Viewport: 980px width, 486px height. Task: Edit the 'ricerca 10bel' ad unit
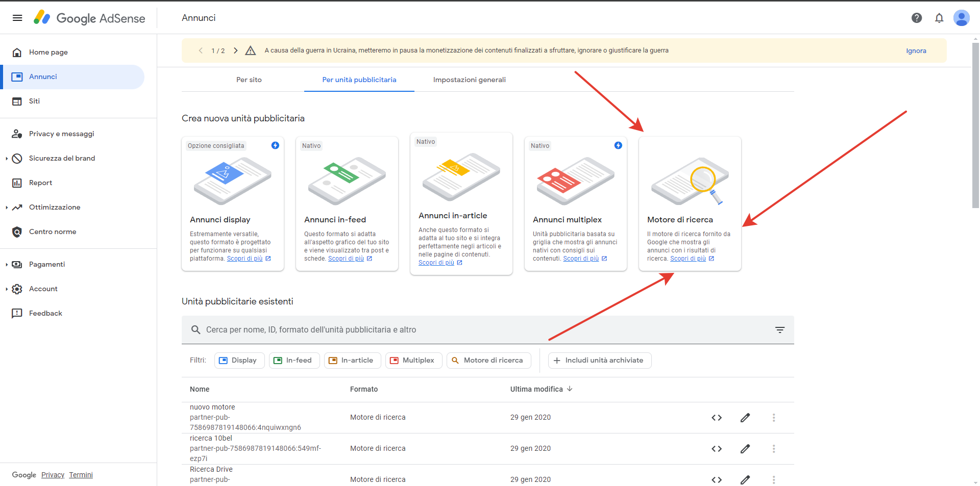(x=745, y=449)
